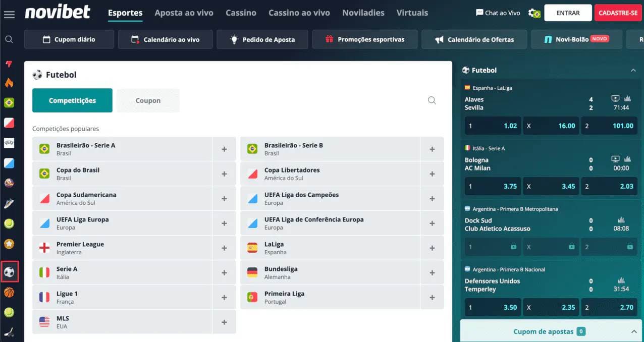Expand the Cupom de apostas bet slip
The image size is (644, 342).
pos(552,331)
